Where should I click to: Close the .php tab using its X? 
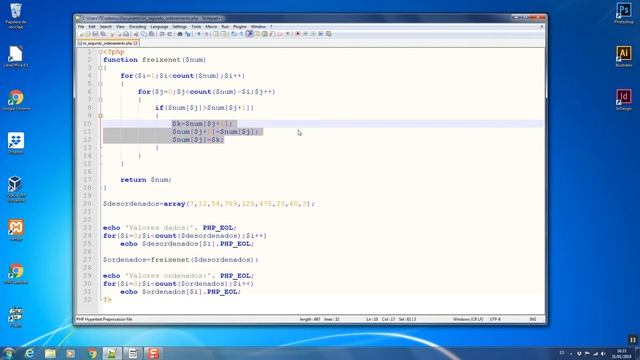pyautogui.click(x=136, y=43)
